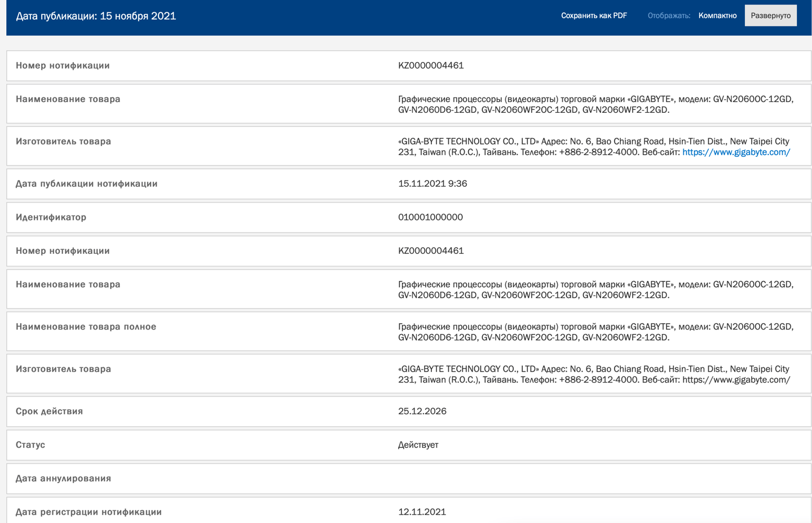Viewport: 812px width, 523px height.
Task: Click the Срок действия row label
Action: point(49,411)
